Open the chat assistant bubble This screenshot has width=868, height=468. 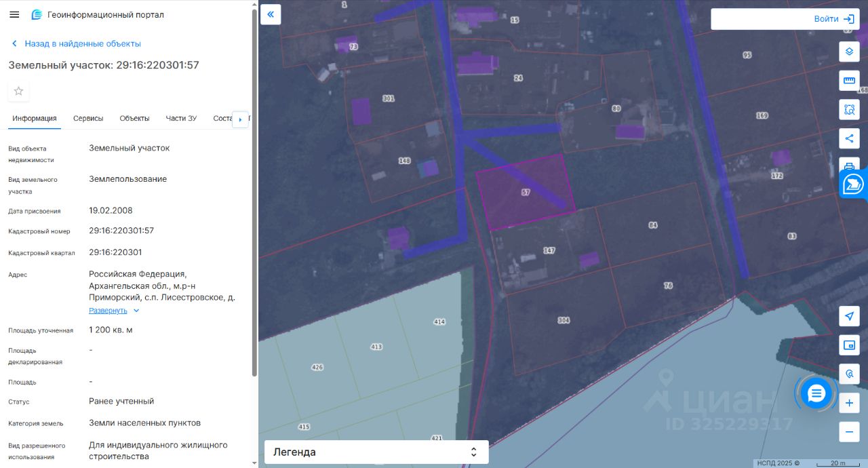pyautogui.click(x=816, y=393)
